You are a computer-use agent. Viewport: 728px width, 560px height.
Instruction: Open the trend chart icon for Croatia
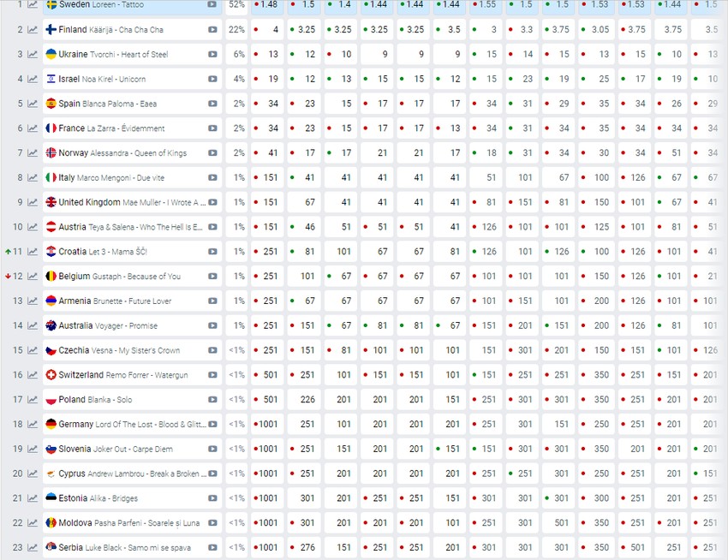point(33,252)
